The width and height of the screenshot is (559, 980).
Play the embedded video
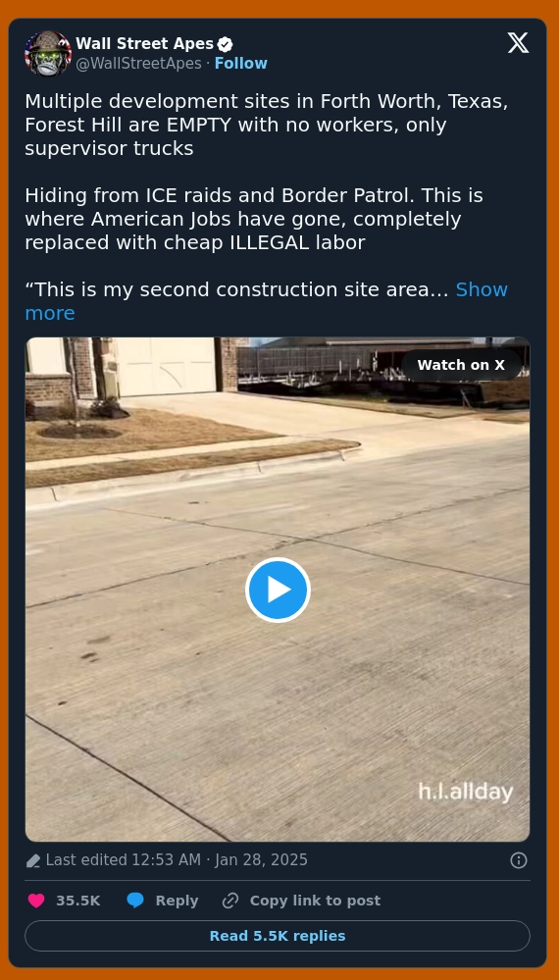[x=278, y=590]
